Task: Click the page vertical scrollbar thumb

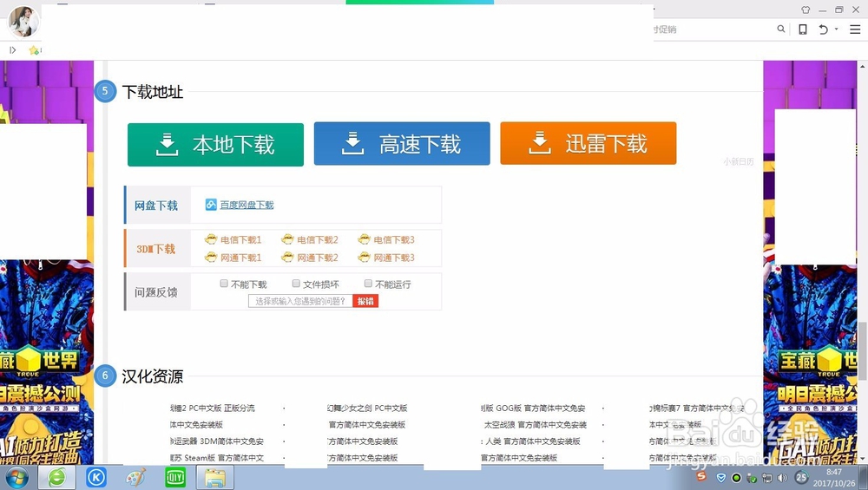Action: 863,351
